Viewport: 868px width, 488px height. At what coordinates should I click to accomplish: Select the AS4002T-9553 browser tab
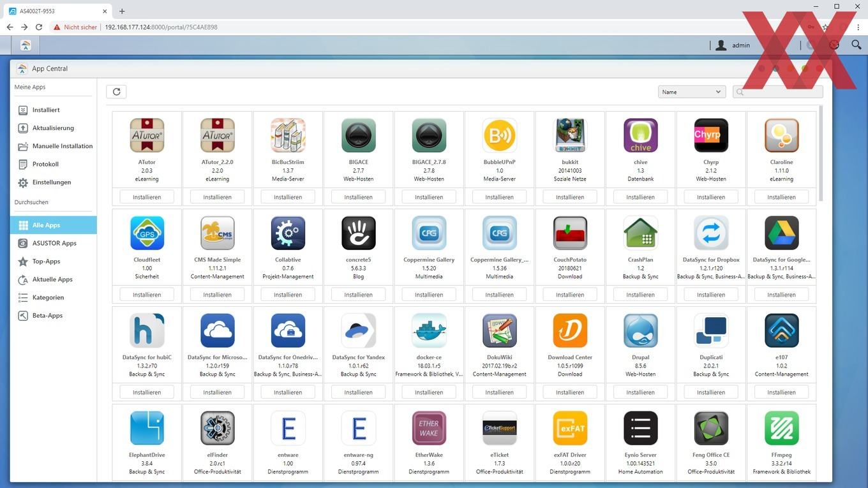tap(57, 11)
